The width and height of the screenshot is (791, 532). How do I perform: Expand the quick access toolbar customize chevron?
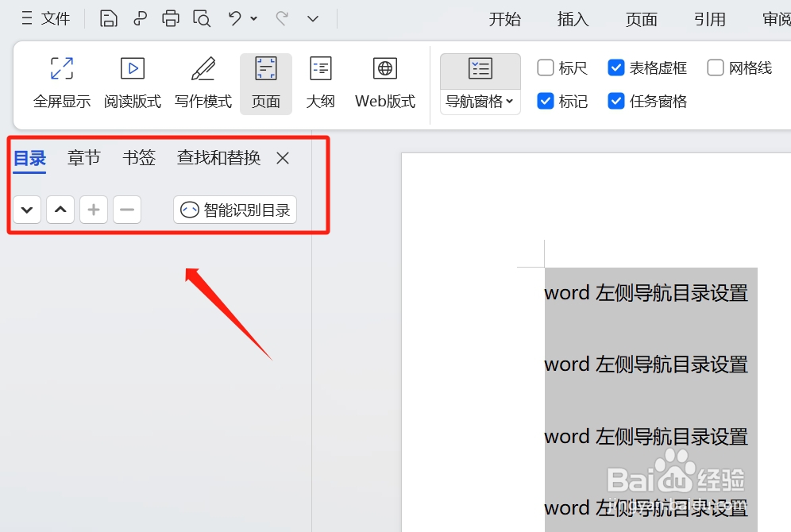pyautogui.click(x=313, y=19)
